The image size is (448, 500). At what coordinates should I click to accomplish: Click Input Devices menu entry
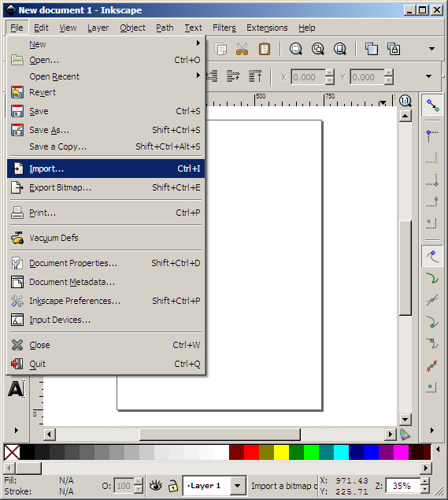pyautogui.click(x=106, y=320)
